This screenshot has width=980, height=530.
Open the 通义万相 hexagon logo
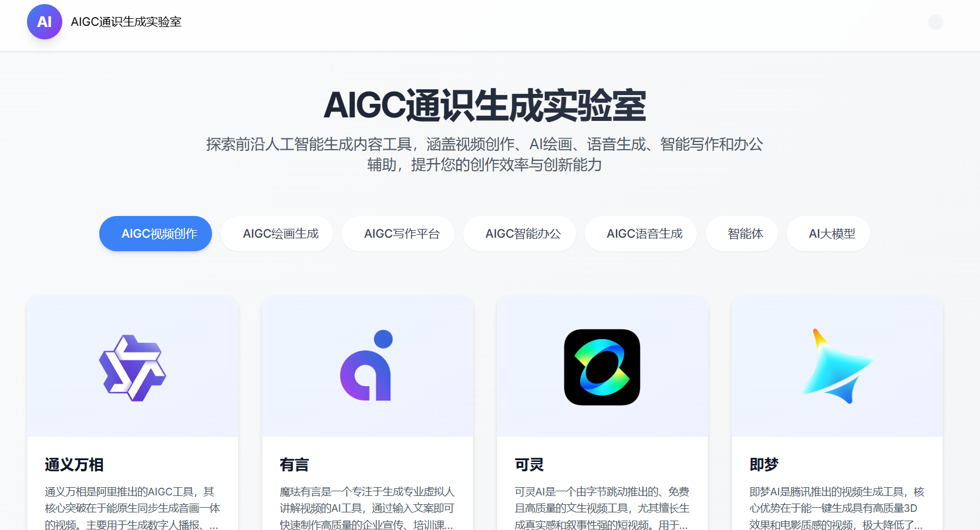[133, 368]
